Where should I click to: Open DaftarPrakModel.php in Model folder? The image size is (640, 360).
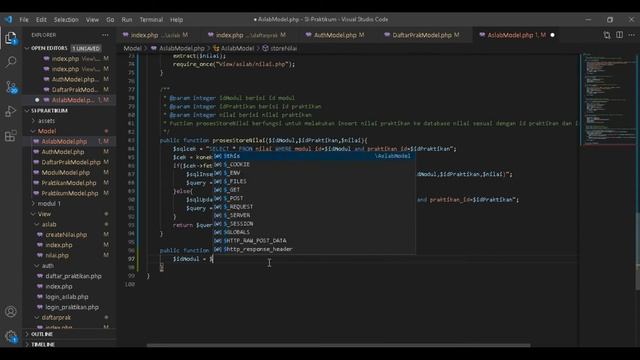coord(71,162)
